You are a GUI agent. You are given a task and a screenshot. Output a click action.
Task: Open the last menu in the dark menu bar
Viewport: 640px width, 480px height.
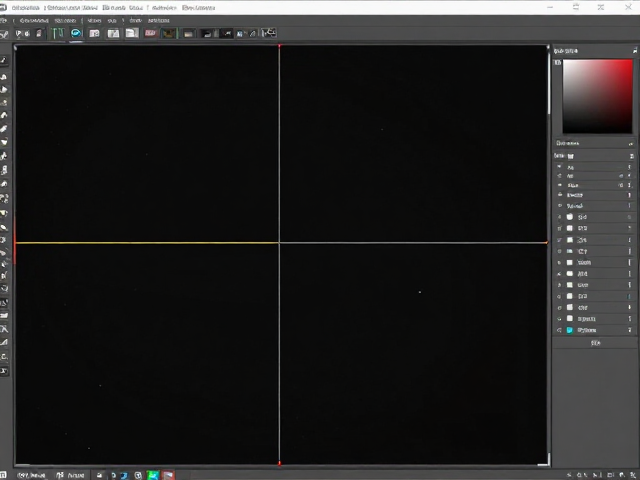tap(158, 20)
